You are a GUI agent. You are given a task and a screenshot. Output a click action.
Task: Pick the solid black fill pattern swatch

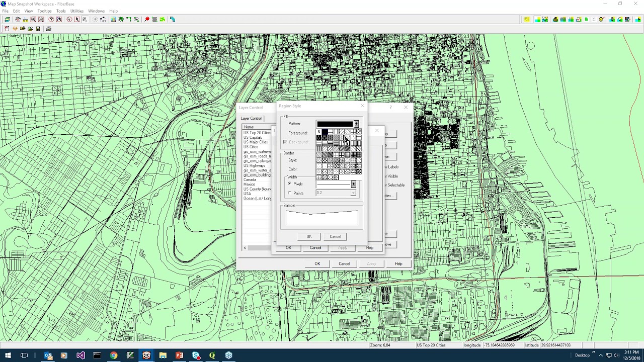tap(325, 132)
